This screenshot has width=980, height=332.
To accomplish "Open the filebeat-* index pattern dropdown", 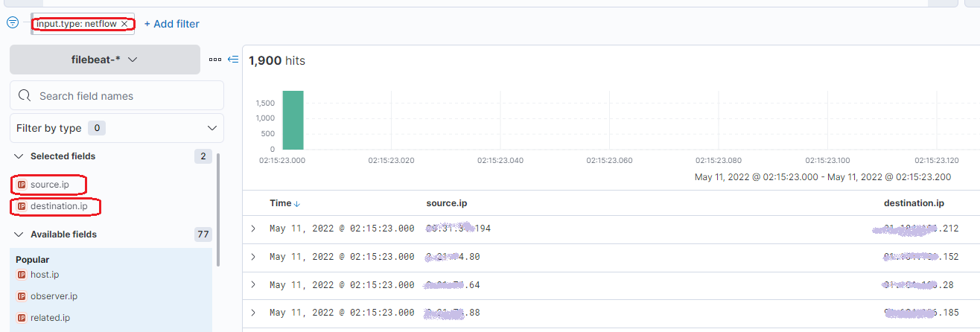I will click(x=105, y=60).
